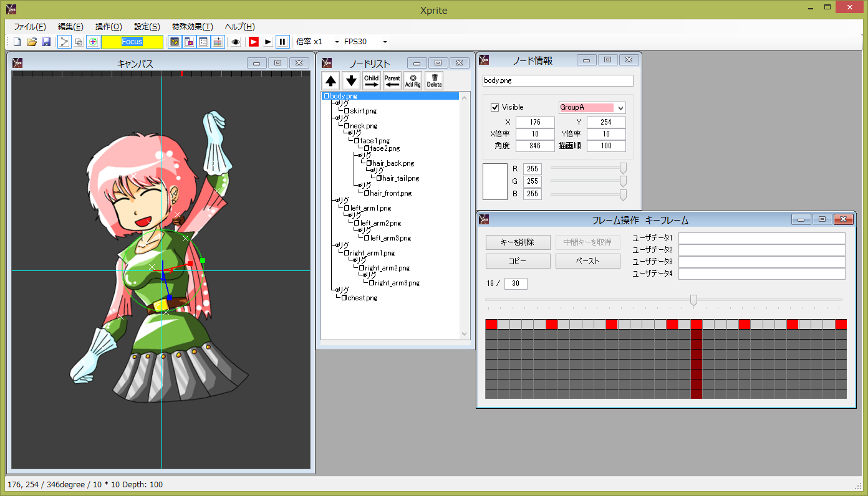Uncheck the Visible checkbox for body.png

pyautogui.click(x=495, y=107)
